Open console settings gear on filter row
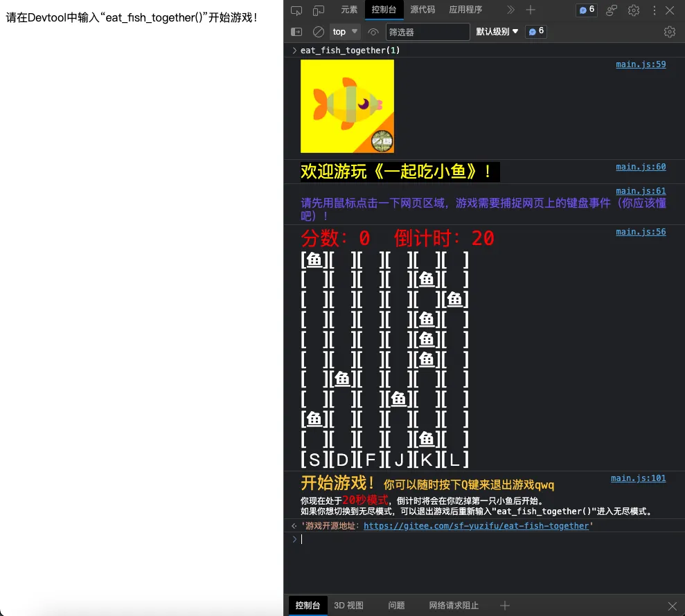 tap(669, 32)
